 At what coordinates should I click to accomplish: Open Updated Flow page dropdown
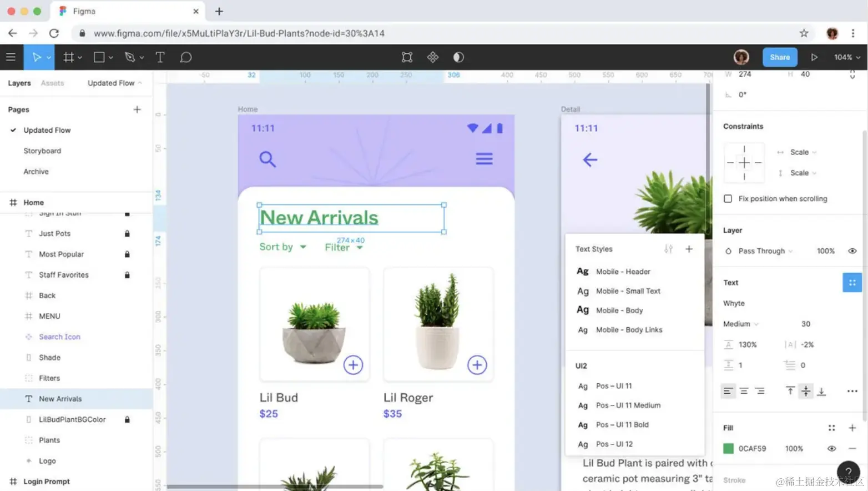pos(115,83)
